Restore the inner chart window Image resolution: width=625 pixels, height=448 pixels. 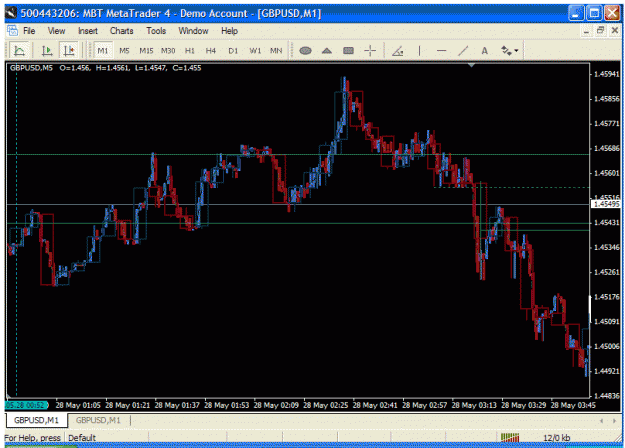pos(600,31)
